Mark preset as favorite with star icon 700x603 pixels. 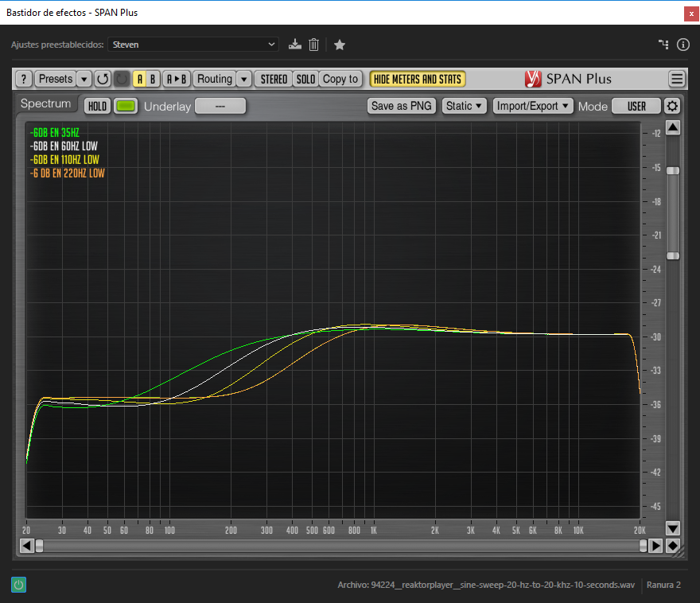(x=340, y=45)
